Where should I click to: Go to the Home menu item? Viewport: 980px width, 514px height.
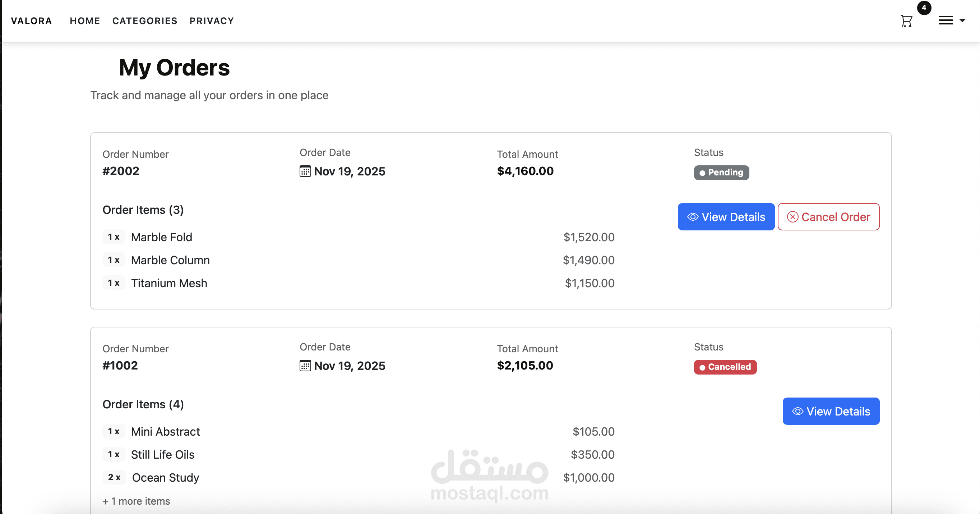pyautogui.click(x=85, y=21)
